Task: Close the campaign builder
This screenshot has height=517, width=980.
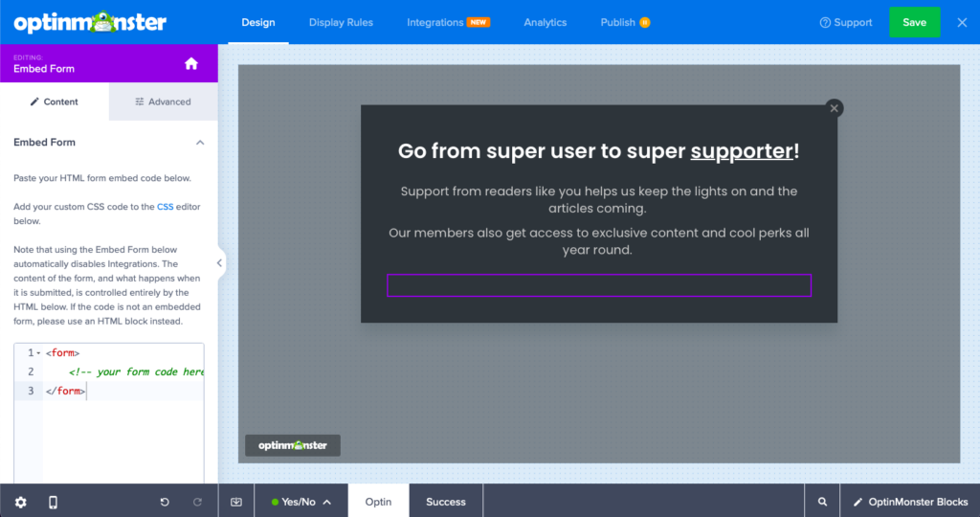Action: pyautogui.click(x=962, y=23)
